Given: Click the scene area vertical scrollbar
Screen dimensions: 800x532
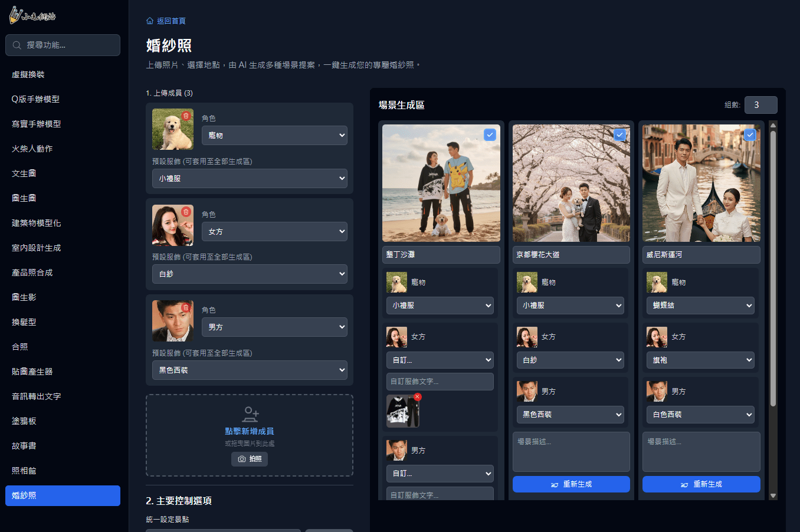Looking at the screenshot, I should [x=773, y=268].
